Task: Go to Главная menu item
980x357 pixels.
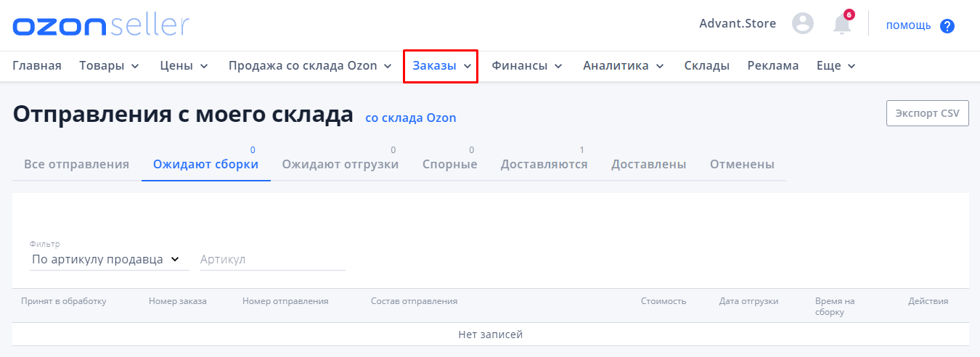Action: click(x=37, y=66)
